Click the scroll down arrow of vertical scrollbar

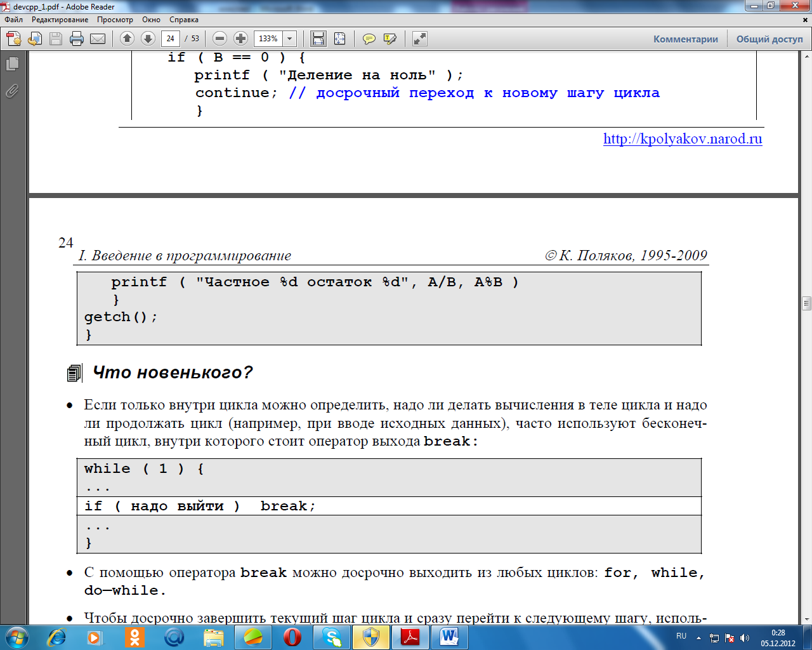806,618
